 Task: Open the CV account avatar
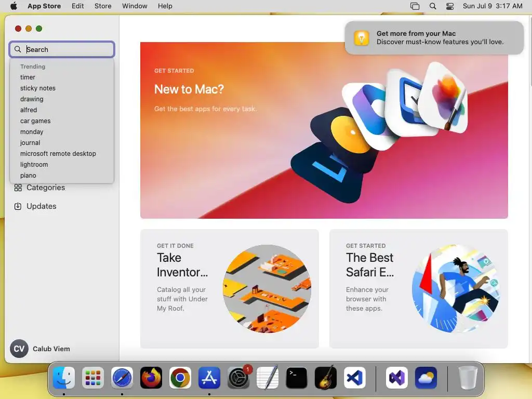19,349
